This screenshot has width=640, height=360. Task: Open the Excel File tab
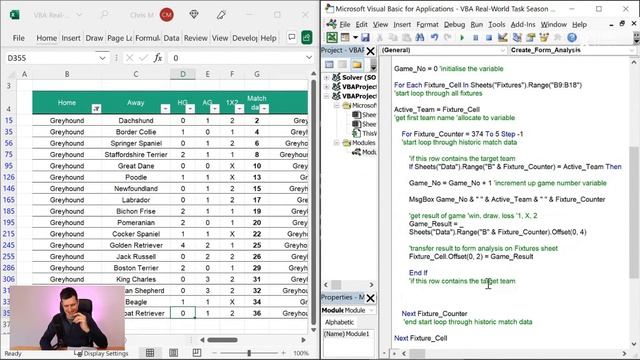(18, 38)
